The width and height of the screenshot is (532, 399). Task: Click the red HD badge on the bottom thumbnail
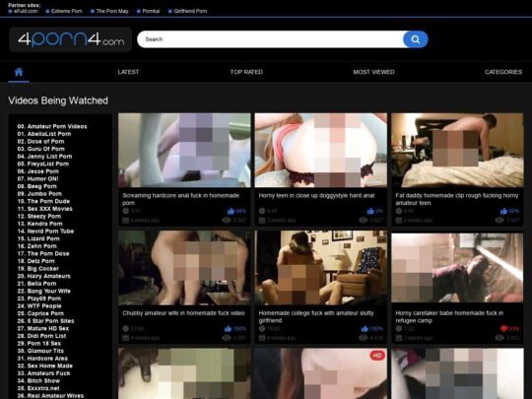(x=377, y=356)
